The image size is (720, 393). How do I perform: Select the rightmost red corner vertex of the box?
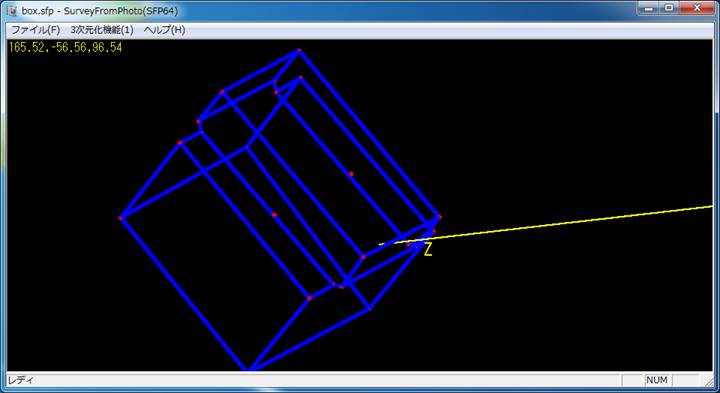tap(439, 216)
